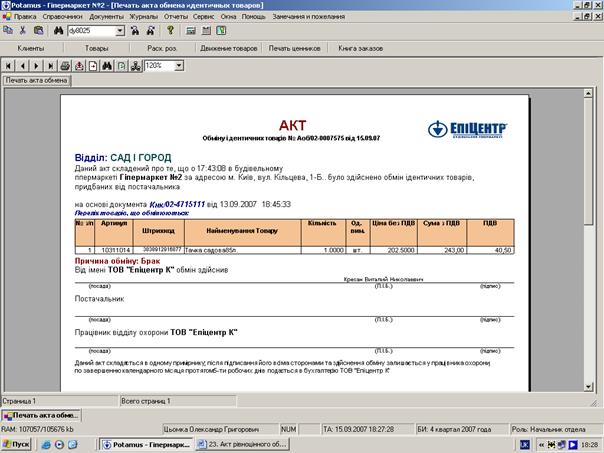Click the Cut scissors icon

point(23,30)
